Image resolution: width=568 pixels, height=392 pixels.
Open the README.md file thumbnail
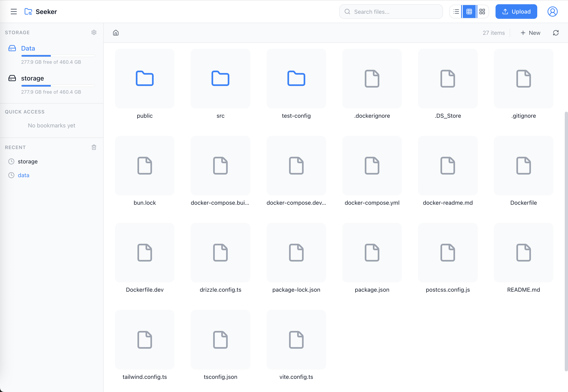pyautogui.click(x=523, y=252)
